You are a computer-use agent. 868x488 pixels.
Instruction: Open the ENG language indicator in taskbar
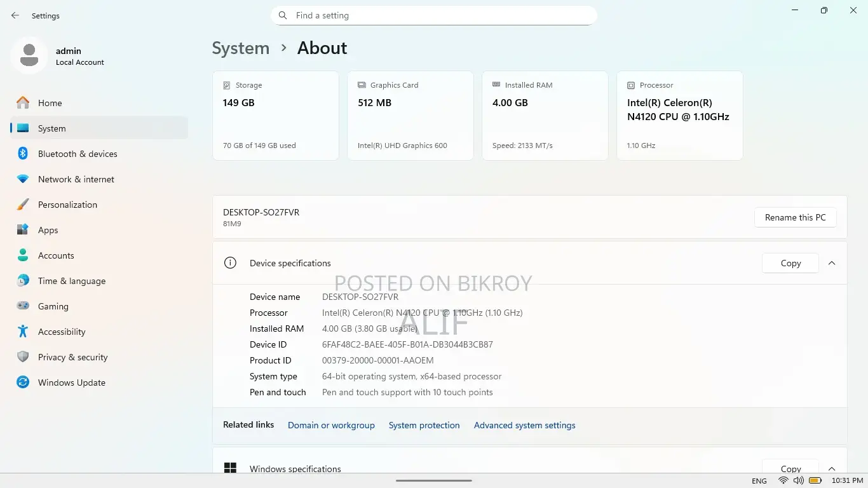click(759, 481)
